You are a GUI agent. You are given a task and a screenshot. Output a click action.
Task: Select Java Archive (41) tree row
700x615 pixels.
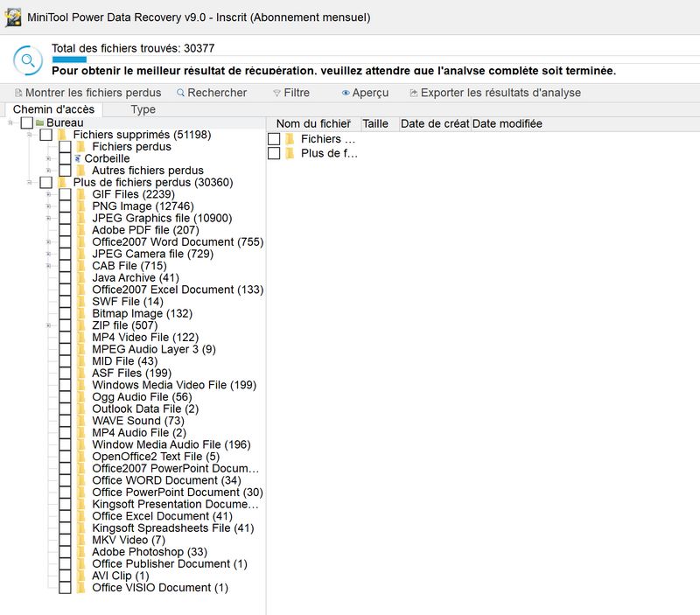pos(136,277)
